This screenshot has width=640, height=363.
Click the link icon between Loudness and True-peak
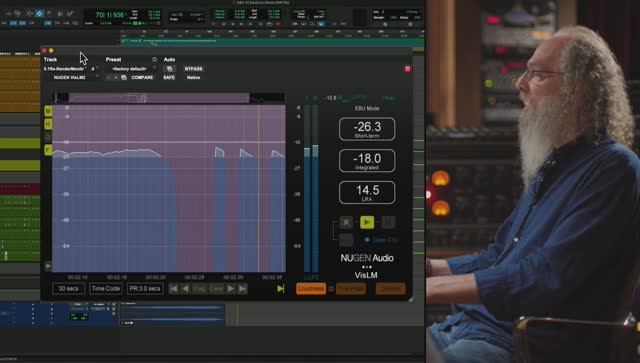pos(331,289)
